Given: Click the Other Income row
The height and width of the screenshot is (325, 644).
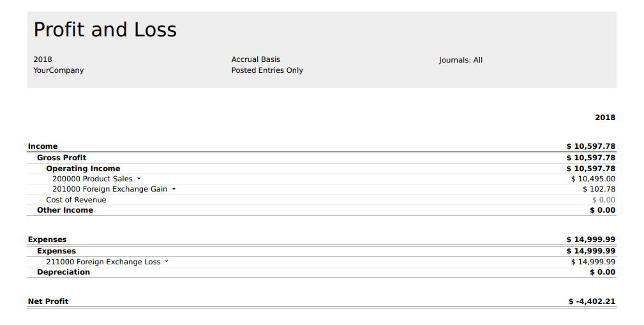Looking at the screenshot, I should [322, 210].
